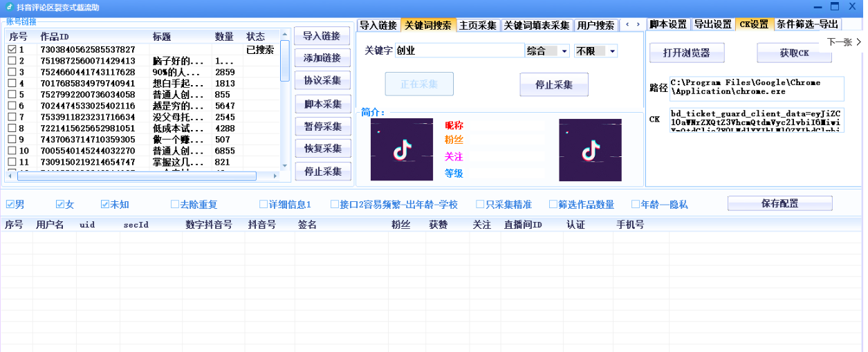Check row 3 with ID 7524660441743117628

(x=12, y=72)
